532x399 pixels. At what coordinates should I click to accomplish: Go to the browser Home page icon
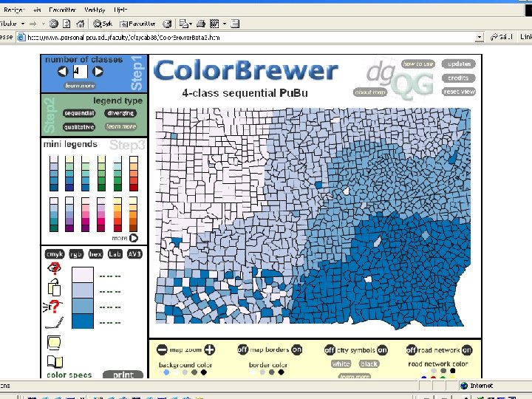(80, 24)
